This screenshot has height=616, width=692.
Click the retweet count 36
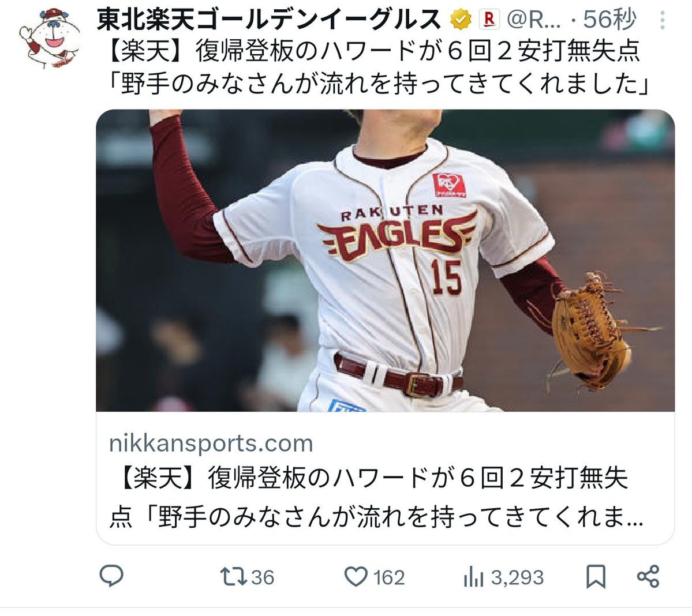[263, 577]
